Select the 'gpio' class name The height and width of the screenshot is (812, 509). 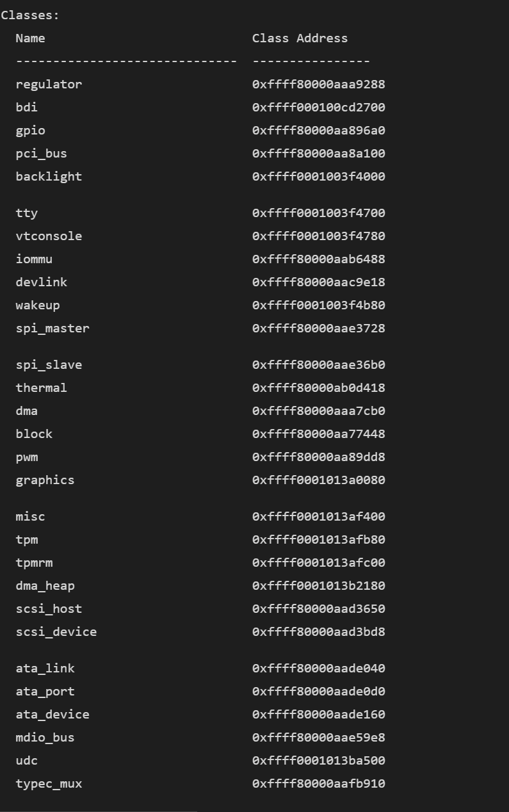30,131
